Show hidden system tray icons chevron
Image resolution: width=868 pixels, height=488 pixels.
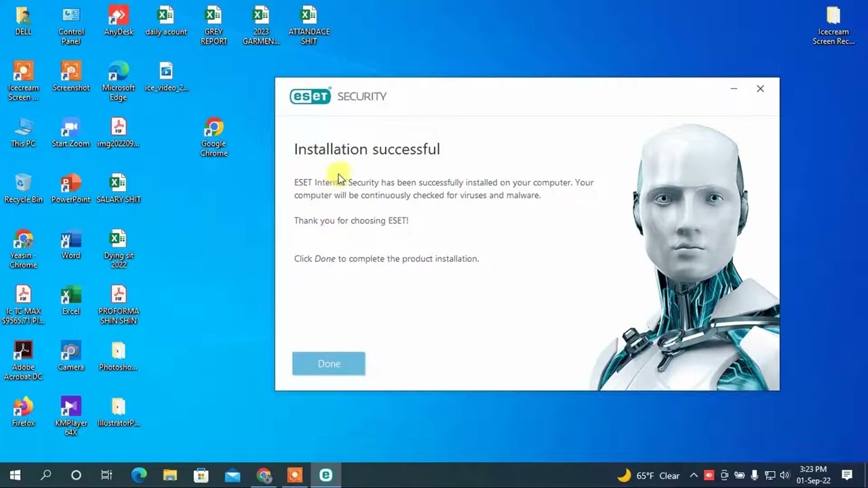pos(694,475)
